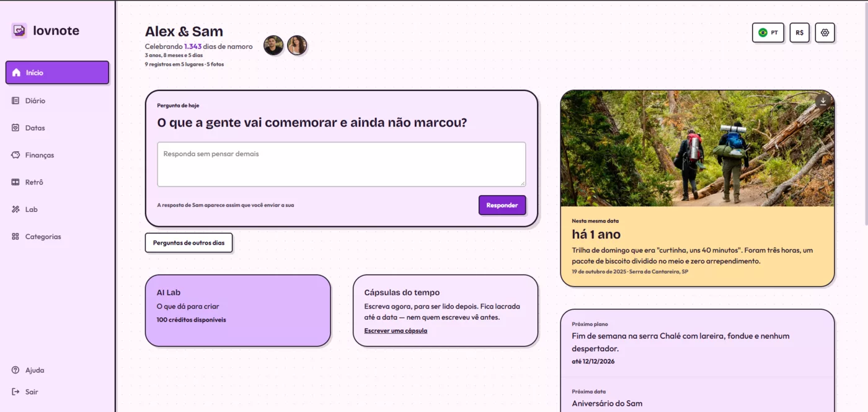Click the question about what to comemorar
868x412 pixels.
tap(312, 123)
